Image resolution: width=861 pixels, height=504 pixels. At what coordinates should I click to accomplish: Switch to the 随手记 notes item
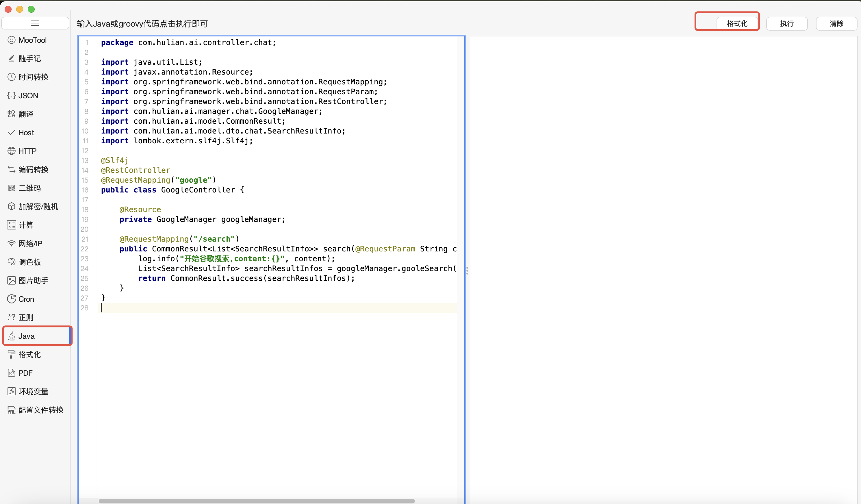click(29, 58)
